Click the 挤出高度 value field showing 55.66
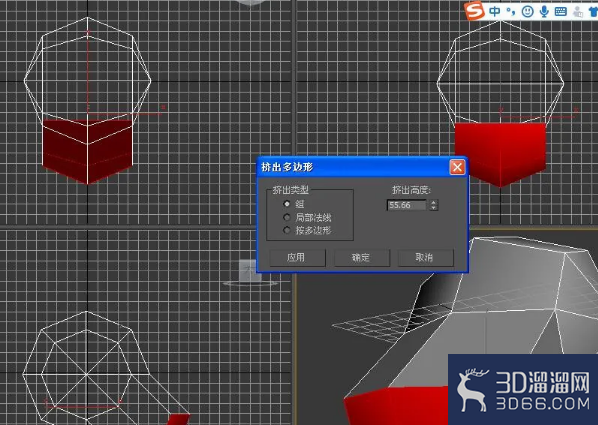The image size is (598, 425). tap(407, 205)
